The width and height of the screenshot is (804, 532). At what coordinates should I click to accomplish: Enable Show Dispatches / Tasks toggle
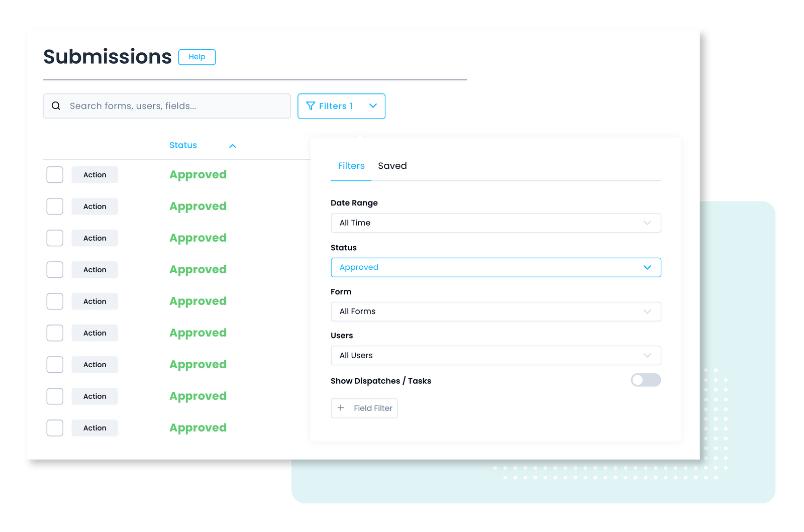(x=646, y=380)
